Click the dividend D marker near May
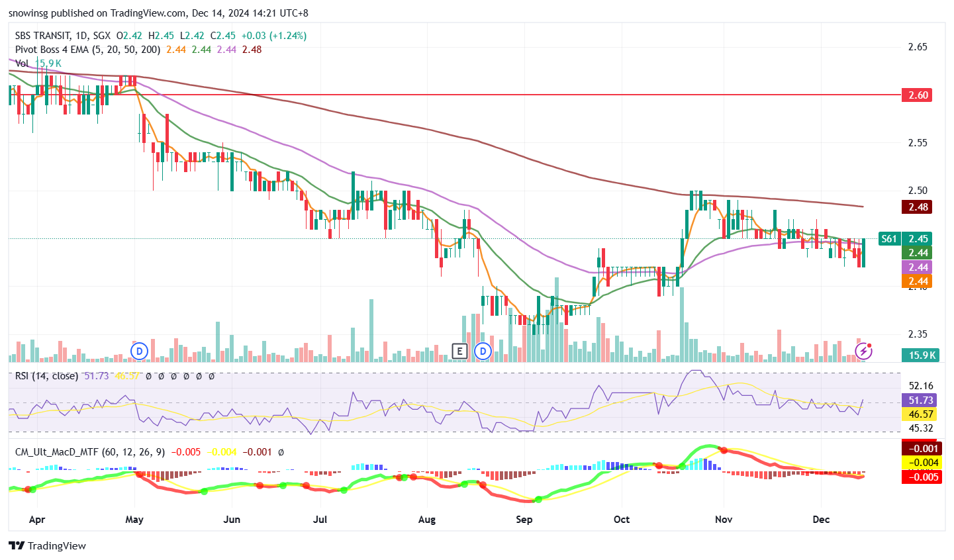The image size is (954, 560). point(139,351)
